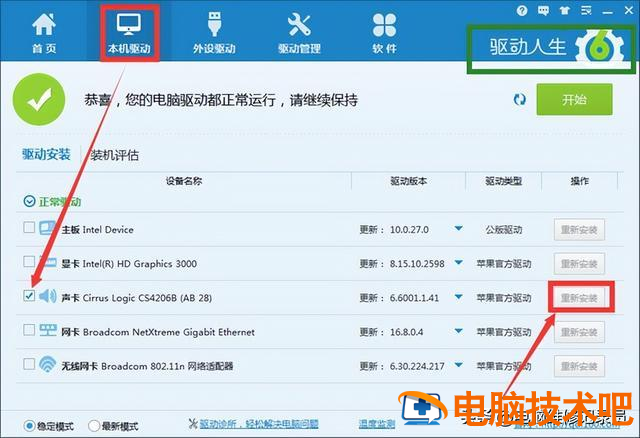
Task: Open the skin shirt icon
Action: (564, 11)
